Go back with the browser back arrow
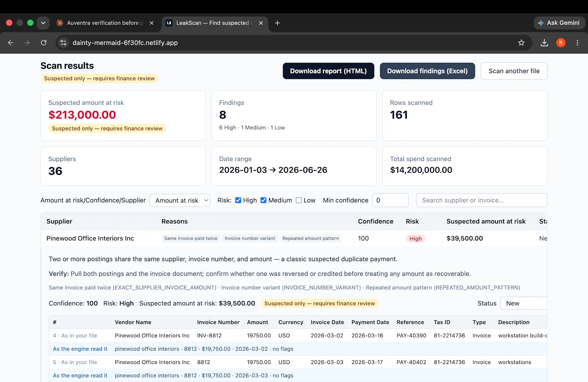 coord(11,43)
